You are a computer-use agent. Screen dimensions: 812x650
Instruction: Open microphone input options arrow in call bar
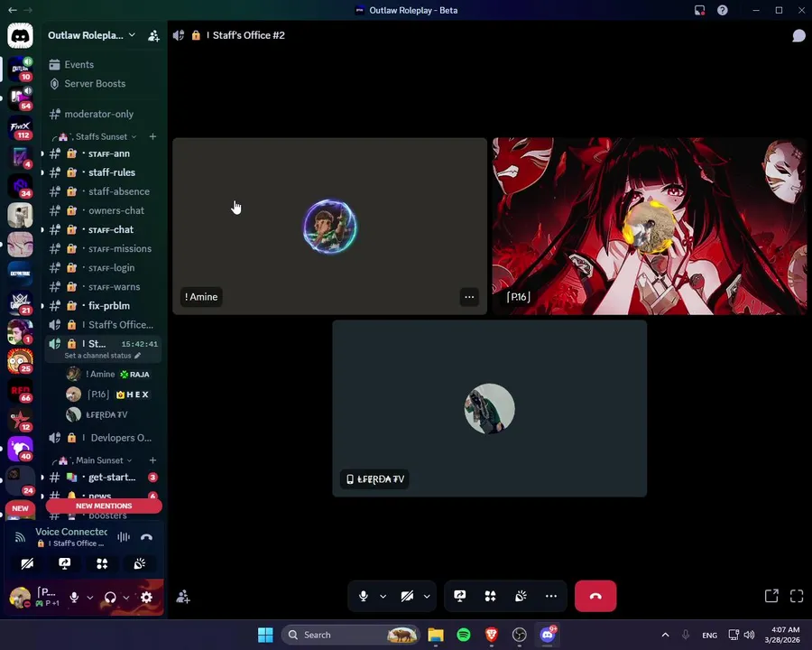pos(383,596)
